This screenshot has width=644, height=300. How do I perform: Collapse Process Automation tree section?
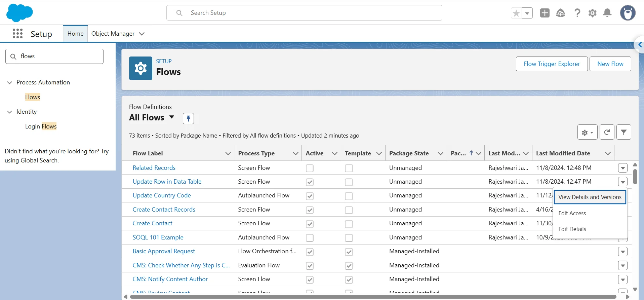(9, 82)
